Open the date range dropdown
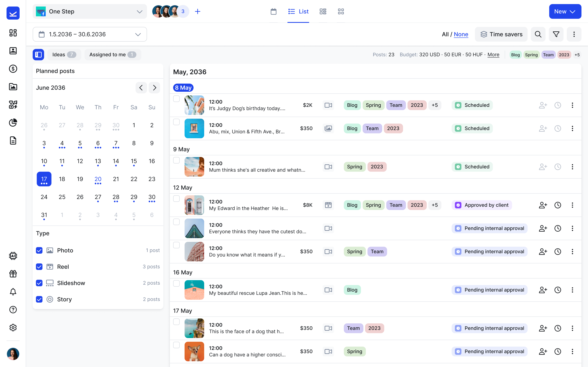This screenshot has height=367, width=588. click(90, 34)
